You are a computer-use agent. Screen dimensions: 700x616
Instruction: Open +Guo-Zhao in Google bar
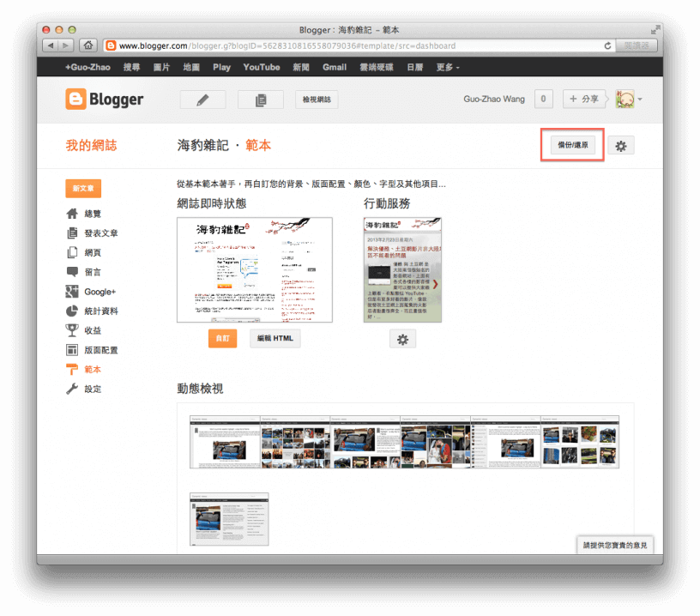(x=88, y=67)
